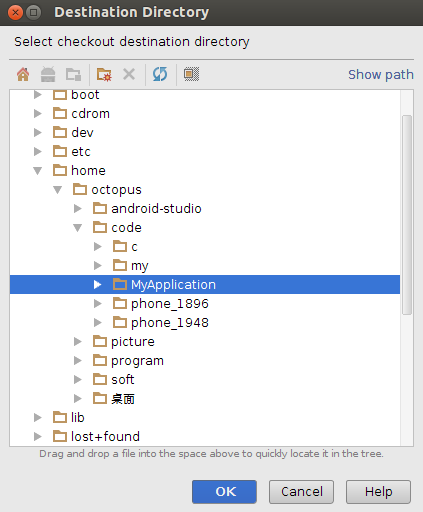
Task: Select the soft directory
Action: [x=114, y=380]
